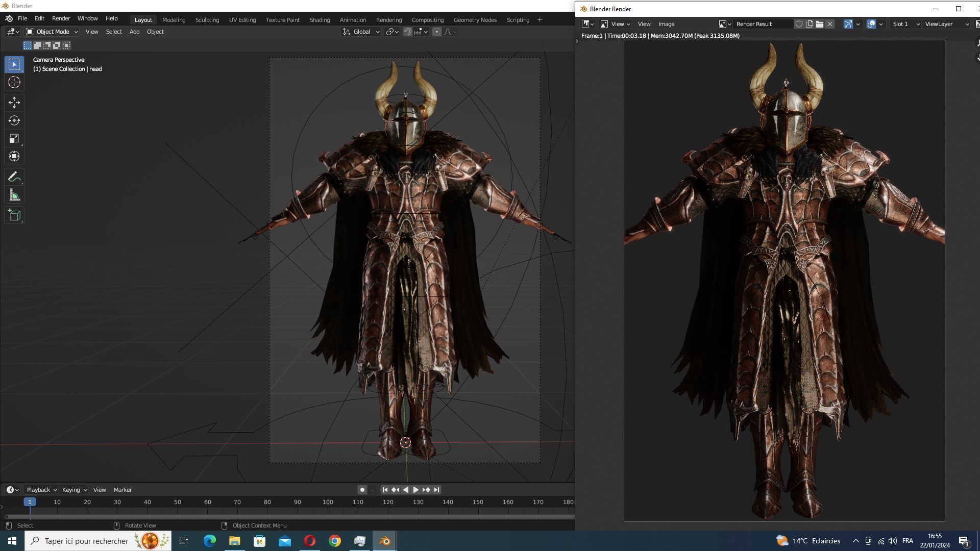Open the snapping options dropdown

tap(422, 32)
